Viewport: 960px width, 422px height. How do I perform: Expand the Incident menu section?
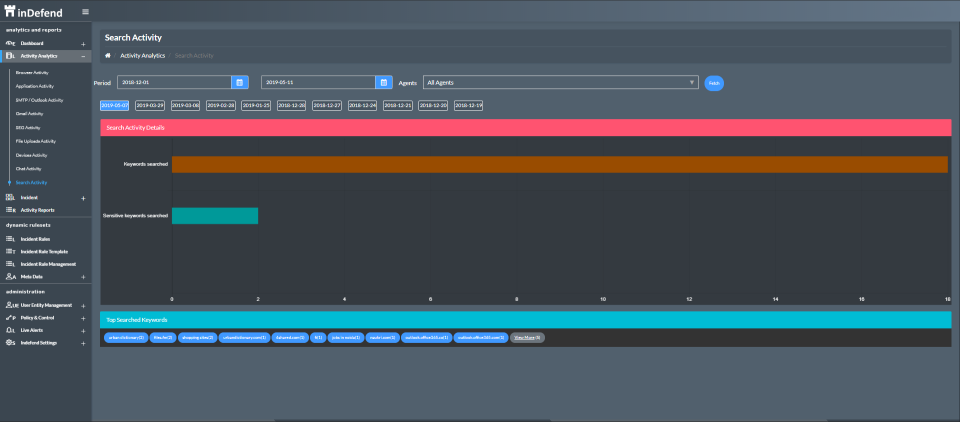coord(83,198)
